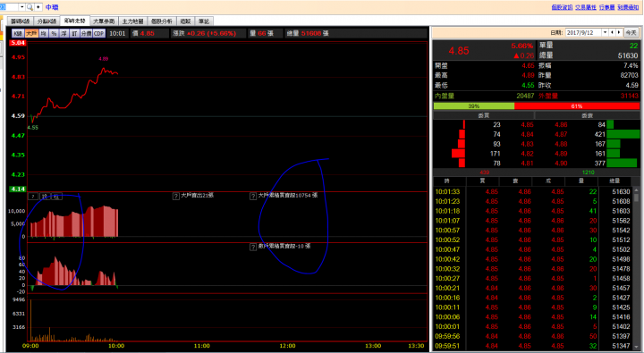Click the ? icon beside 大戶賣出21張
Viewport: 644px width, 353px height.
[x=176, y=197]
